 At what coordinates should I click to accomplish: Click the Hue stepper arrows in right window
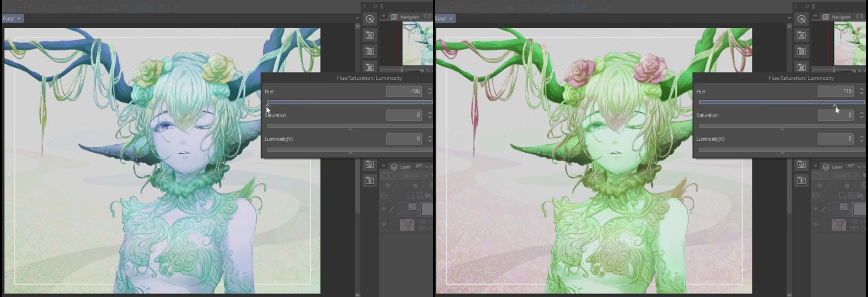(x=861, y=91)
